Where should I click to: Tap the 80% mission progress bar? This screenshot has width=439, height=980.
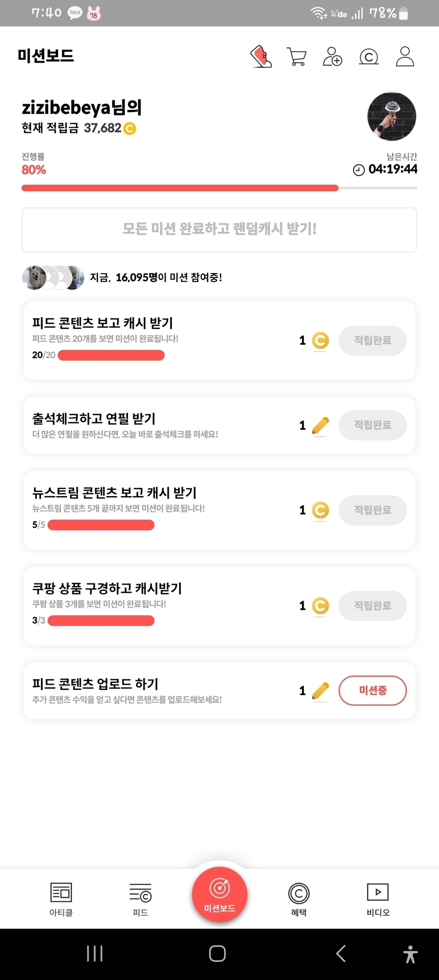pos(219,188)
